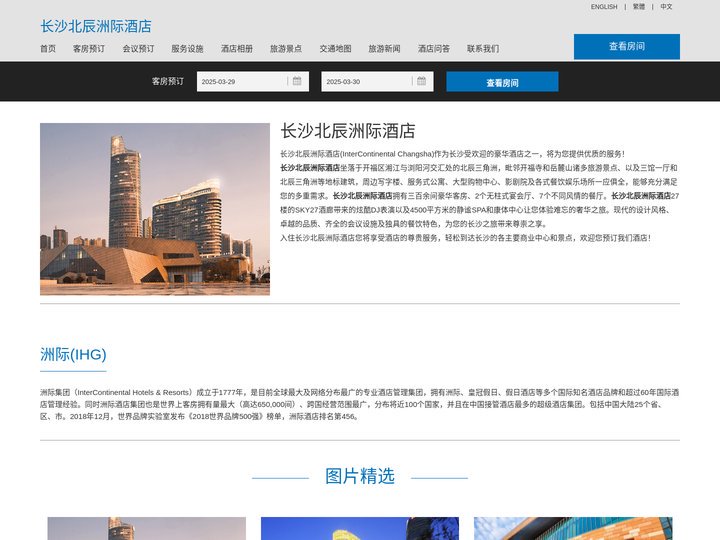Open the 服务设施 menu item
Image resolution: width=720 pixels, height=540 pixels.
tap(187, 49)
